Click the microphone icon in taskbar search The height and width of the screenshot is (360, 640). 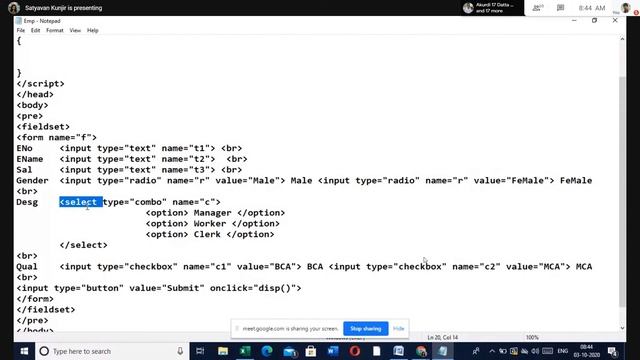[180, 351]
